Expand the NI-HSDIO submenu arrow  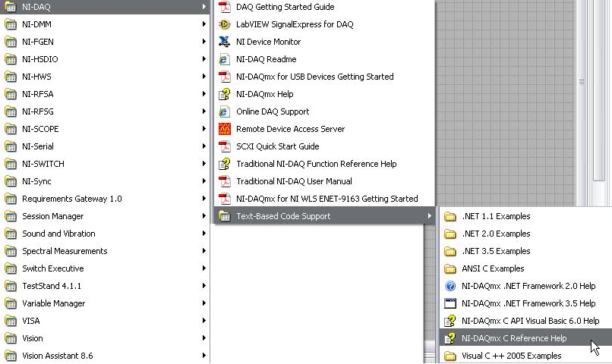click(x=203, y=59)
